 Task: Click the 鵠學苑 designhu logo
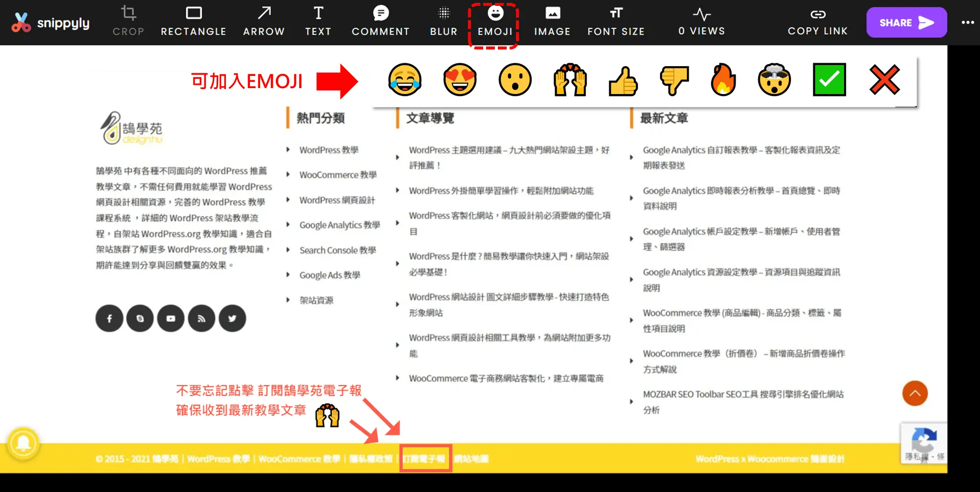point(131,128)
